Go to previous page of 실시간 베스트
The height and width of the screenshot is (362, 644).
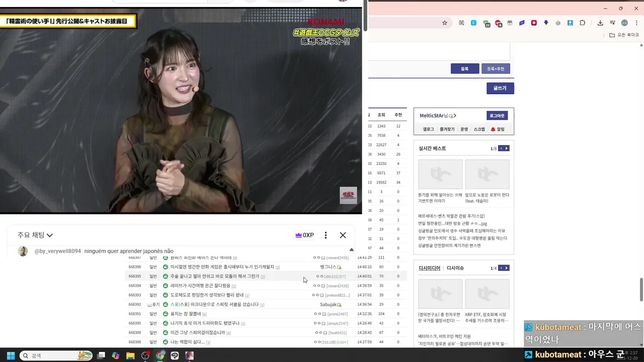(x=501, y=148)
